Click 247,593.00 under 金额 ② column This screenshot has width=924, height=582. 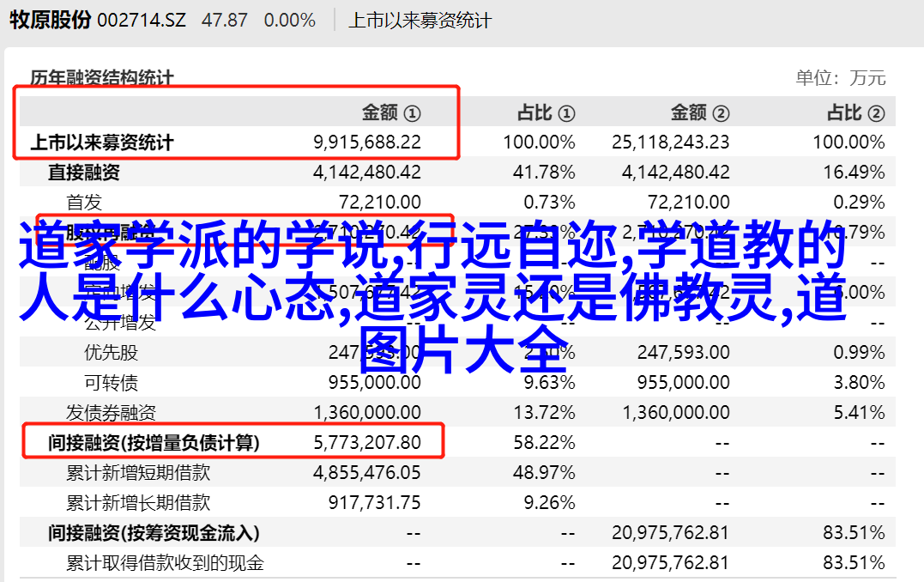tap(684, 353)
